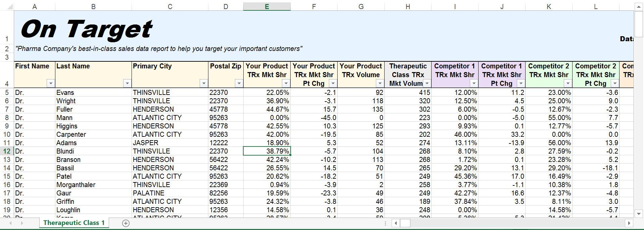Image resolution: width=644 pixels, height=230 pixels.
Task: Select row 19 header
Action: point(7,210)
